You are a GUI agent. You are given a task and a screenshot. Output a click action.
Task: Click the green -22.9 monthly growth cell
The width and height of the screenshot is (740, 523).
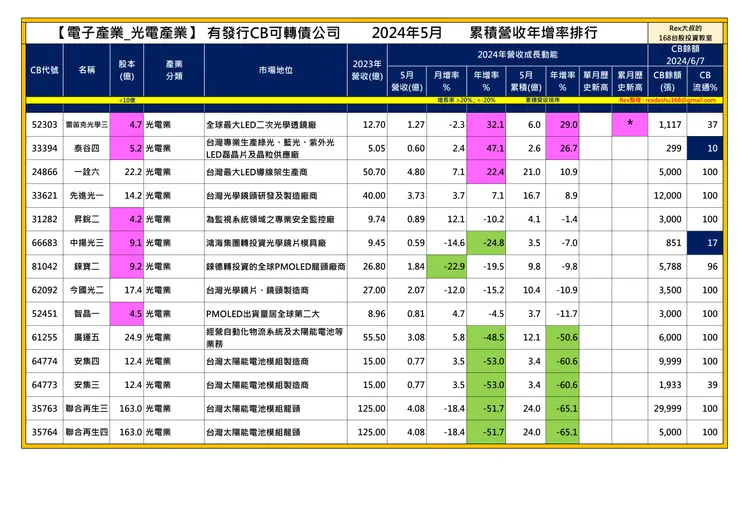(x=446, y=266)
